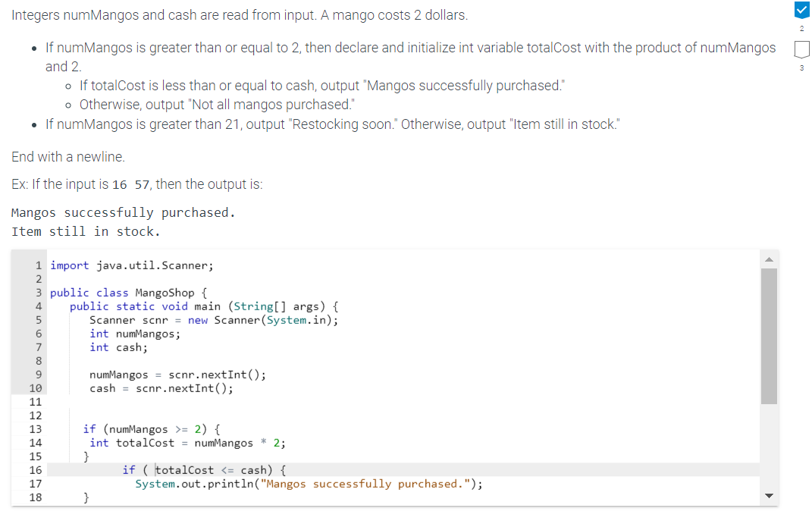The image size is (812, 524).
Task: Click the code editor vertical scrollbar thumb
Action: [769, 336]
